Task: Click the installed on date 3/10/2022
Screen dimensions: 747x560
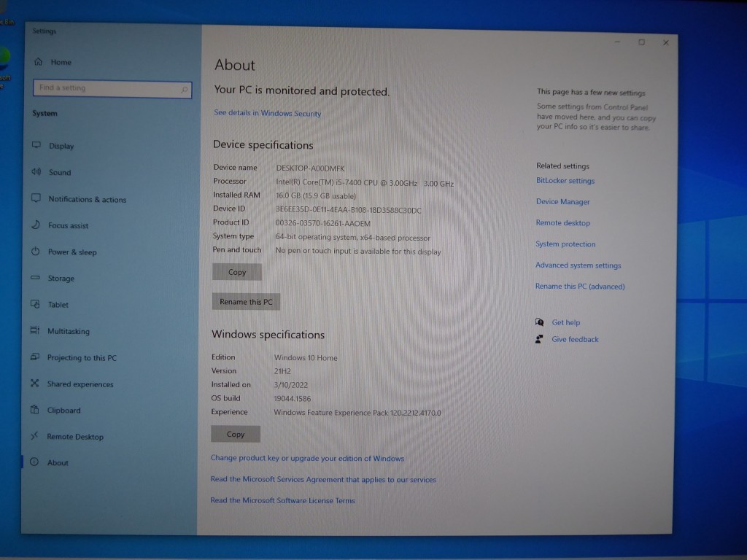Action: point(290,385)
